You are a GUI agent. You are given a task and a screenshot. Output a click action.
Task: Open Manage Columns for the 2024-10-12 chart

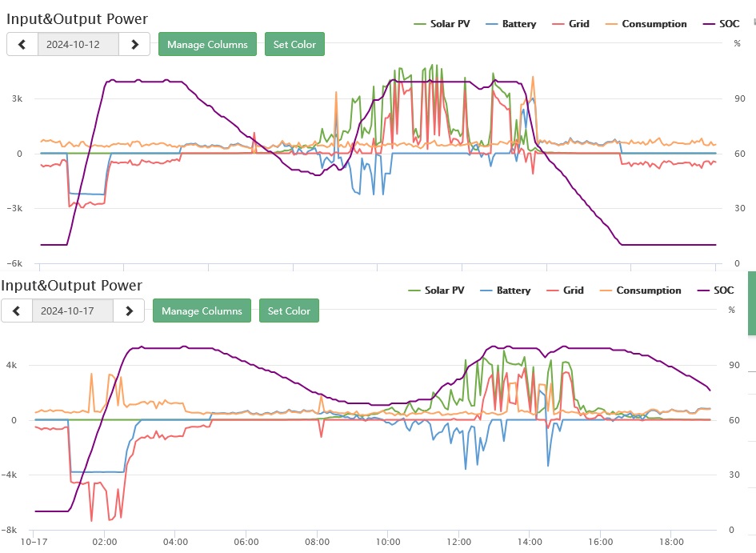(x=208, y=45)
